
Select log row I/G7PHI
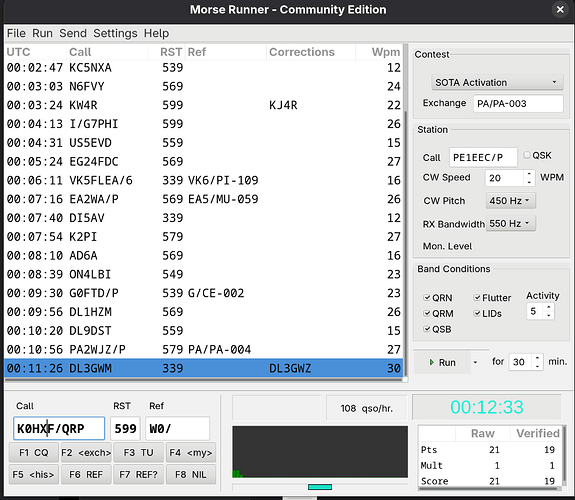pyautogui.click(x=204, y=124)
